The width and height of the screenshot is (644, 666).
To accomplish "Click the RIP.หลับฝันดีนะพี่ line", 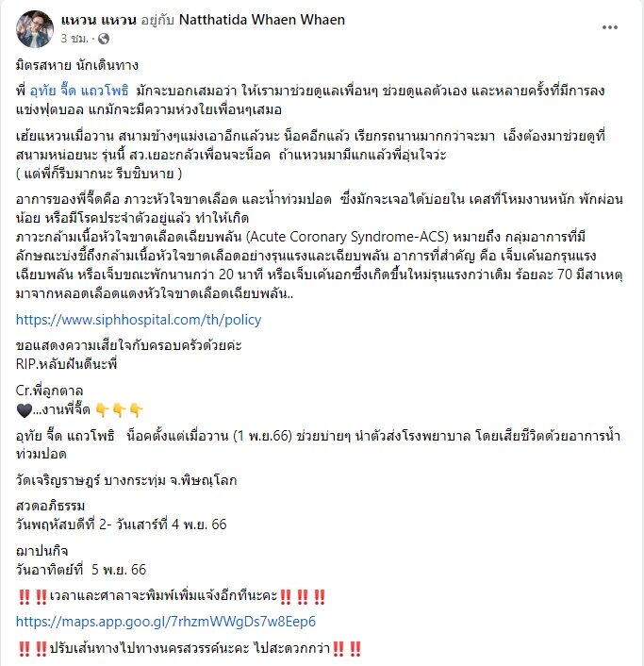I will point(67,364).
